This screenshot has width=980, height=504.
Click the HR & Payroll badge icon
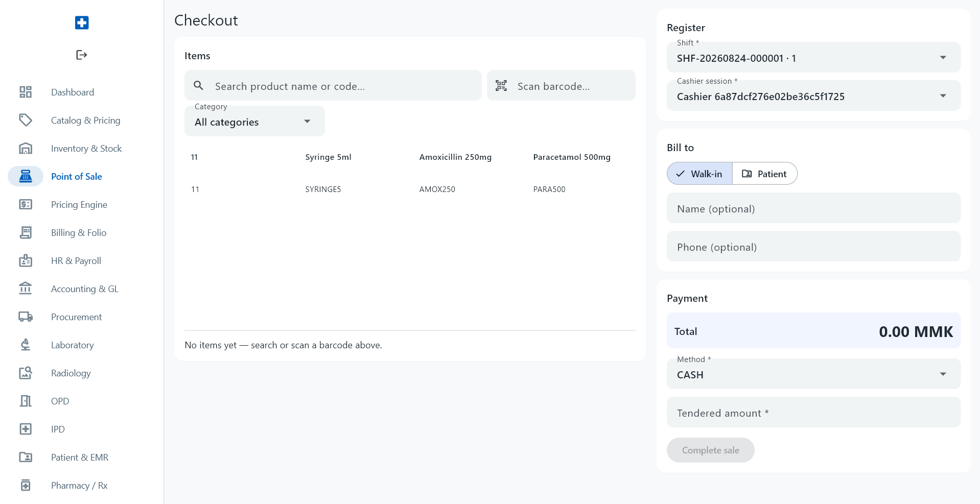[26, 260]
